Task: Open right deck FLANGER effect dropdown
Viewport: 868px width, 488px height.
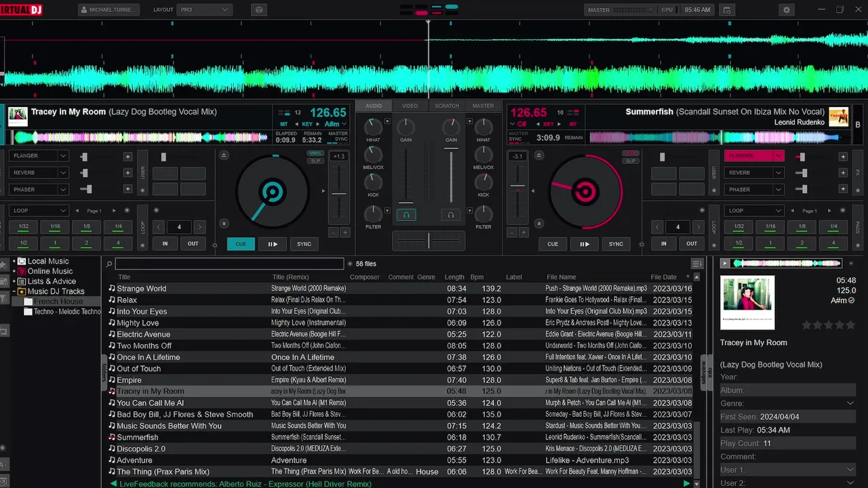Action: [x=754, y=156]
